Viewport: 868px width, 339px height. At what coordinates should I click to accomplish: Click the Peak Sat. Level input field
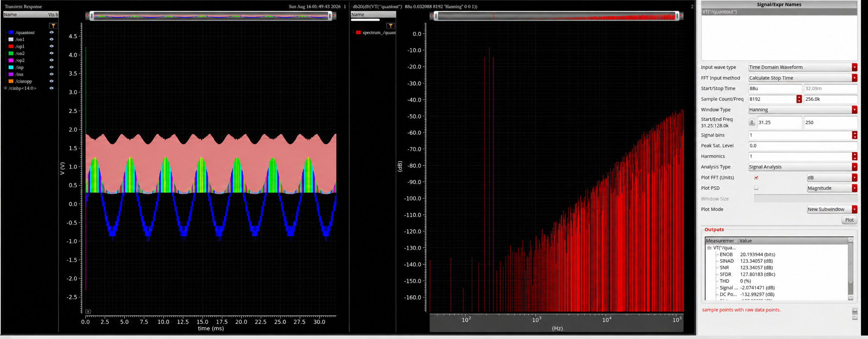tap(803, 146)
